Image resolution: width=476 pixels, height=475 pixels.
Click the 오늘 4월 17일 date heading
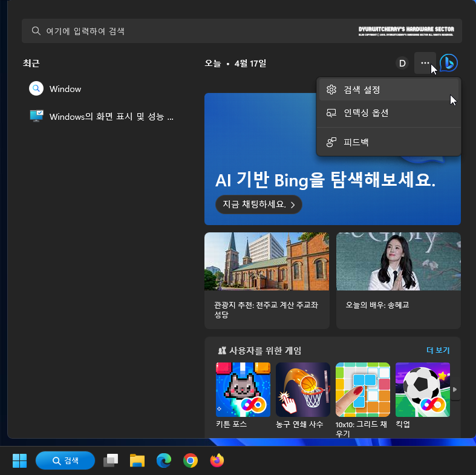pyautogui.click(x=235, y=63)
